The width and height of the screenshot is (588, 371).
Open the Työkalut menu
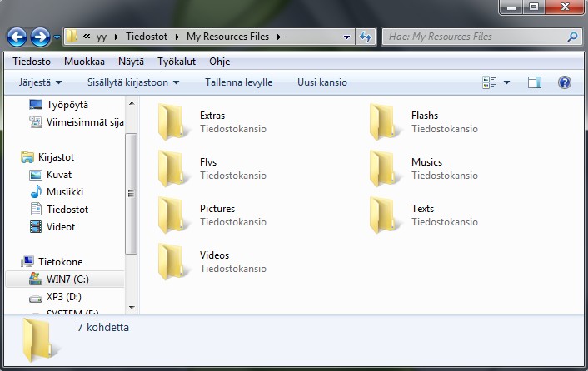click(177, 62)
